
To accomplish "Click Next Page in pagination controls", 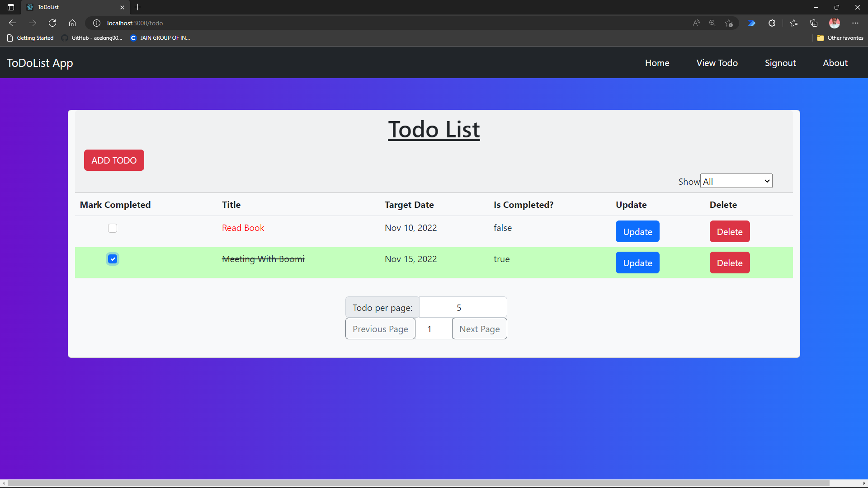I will pyautogui.click(x=479, y=328).
